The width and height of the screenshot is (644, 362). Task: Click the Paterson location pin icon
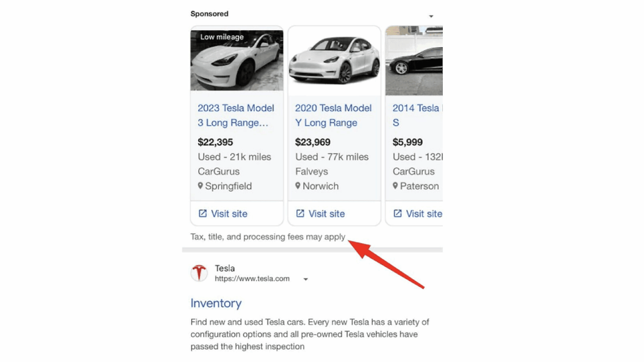pyautogui.click(x=396, y=186)
